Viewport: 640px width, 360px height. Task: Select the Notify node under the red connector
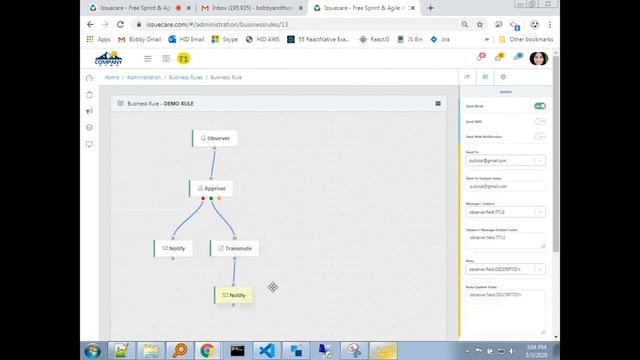click(173, 249)
